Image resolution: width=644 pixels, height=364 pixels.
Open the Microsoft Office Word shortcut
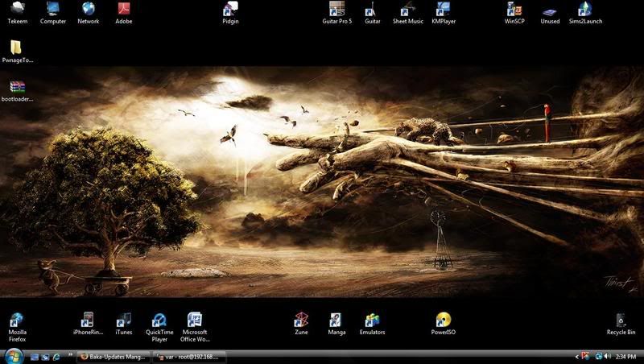click(x=195, y=327)
